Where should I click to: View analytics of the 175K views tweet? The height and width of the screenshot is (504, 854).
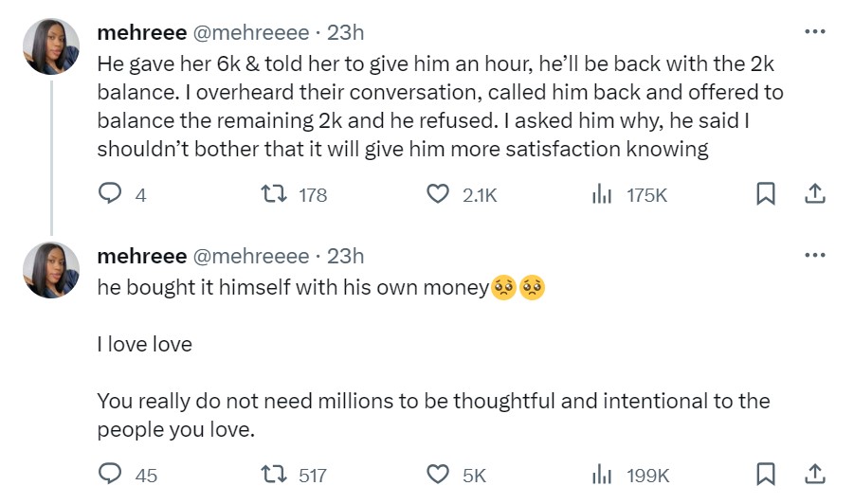pos(601,194)
